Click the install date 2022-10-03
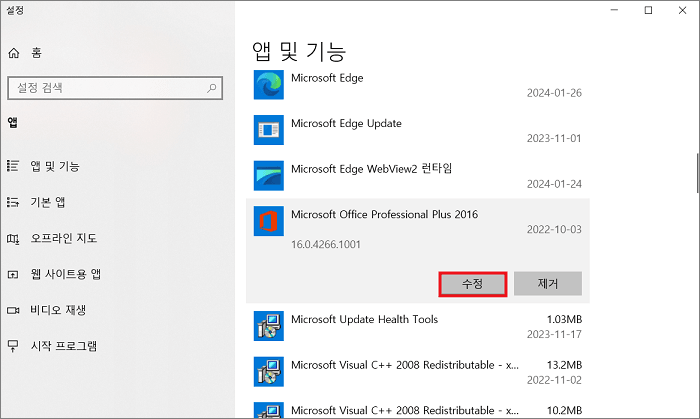 click(554, 229)
